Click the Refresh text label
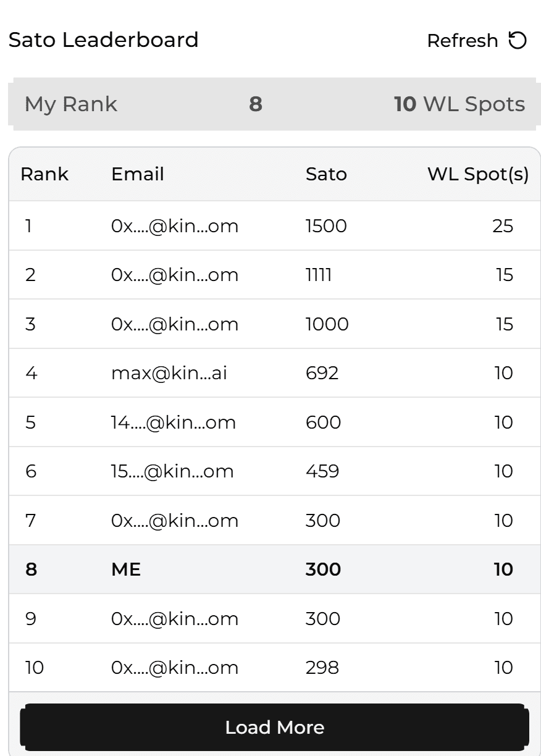541x756 pixels. (462, 41)
